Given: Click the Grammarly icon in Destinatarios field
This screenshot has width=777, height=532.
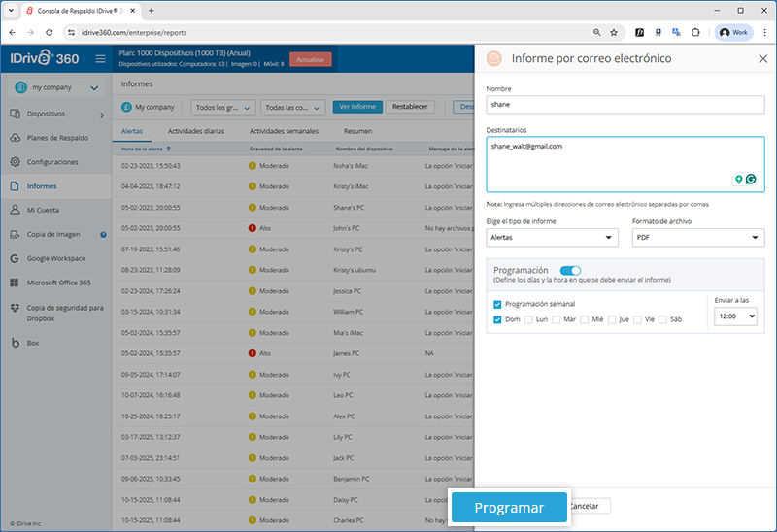Looking at the screenshot, I should coord(751,180).
